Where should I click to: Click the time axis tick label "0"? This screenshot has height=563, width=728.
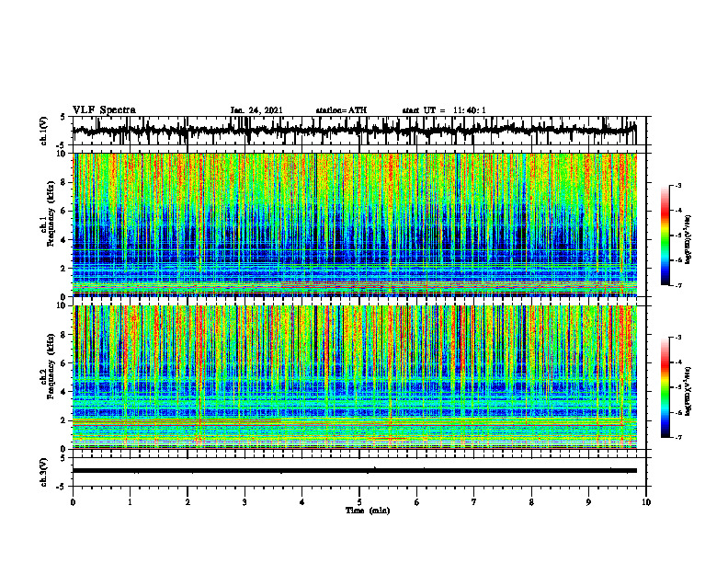click(x=73, y=502)
